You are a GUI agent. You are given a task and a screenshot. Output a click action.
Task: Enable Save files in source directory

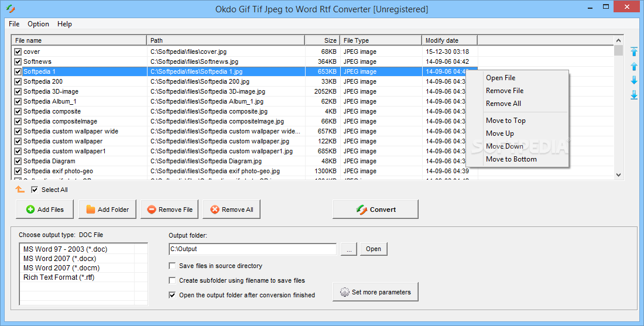[x=173, y=266]
